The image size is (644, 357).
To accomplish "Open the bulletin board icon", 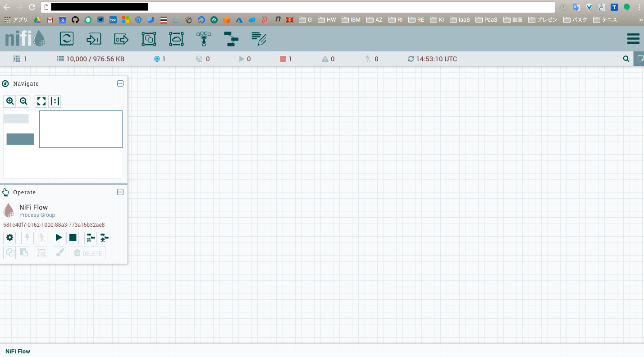I will pyautogui.click(x=639, y=59).
